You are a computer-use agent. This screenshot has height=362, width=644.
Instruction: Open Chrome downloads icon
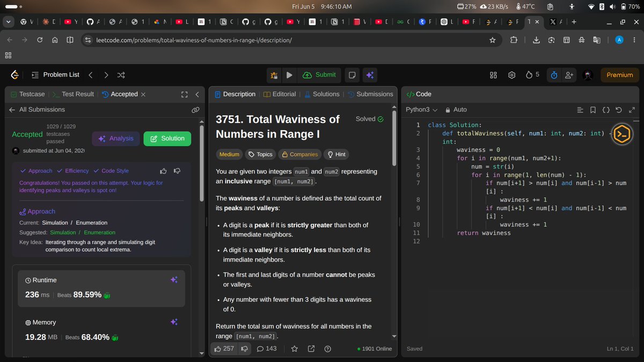click(536, 40)
